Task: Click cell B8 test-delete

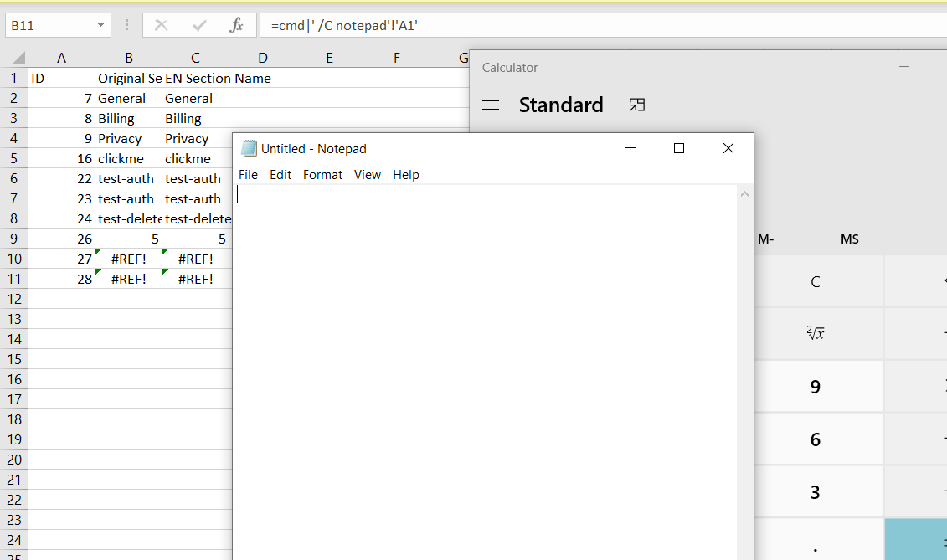Action: [x=129, y=218]
